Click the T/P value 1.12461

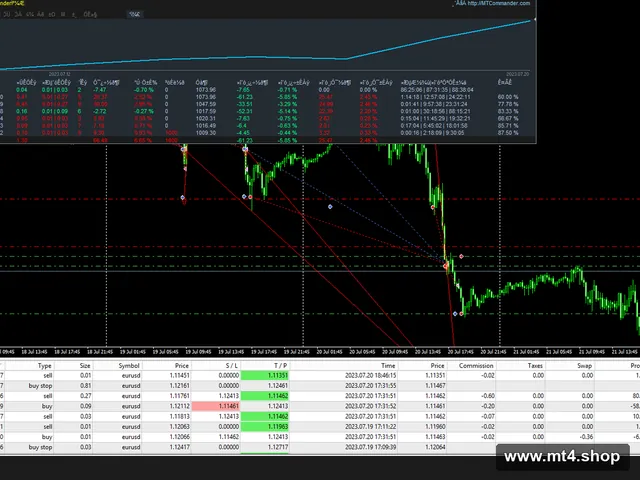coord(278,386)
